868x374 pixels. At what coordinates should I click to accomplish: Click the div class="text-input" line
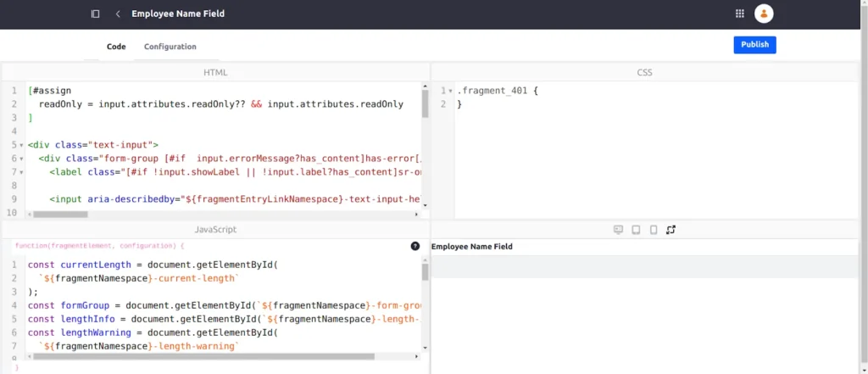tap(93, 145)
